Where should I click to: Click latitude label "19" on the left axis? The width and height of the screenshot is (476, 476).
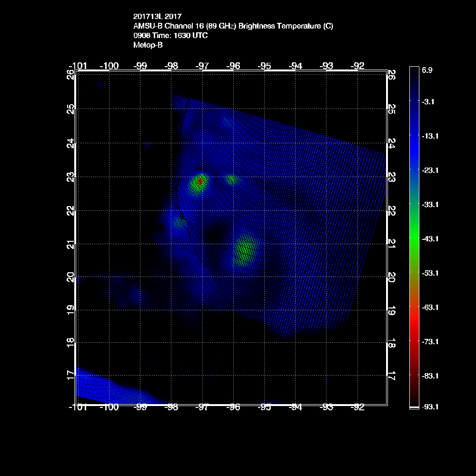70,310
